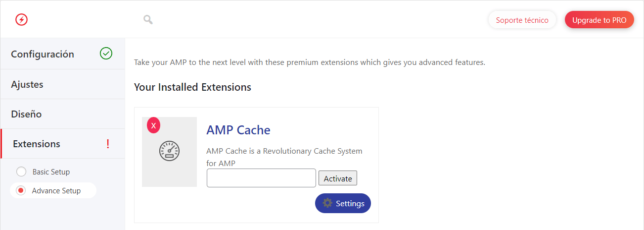
Task: Open search with the magnifier icon
Action: pyautogui.click(x=148, y=20)
